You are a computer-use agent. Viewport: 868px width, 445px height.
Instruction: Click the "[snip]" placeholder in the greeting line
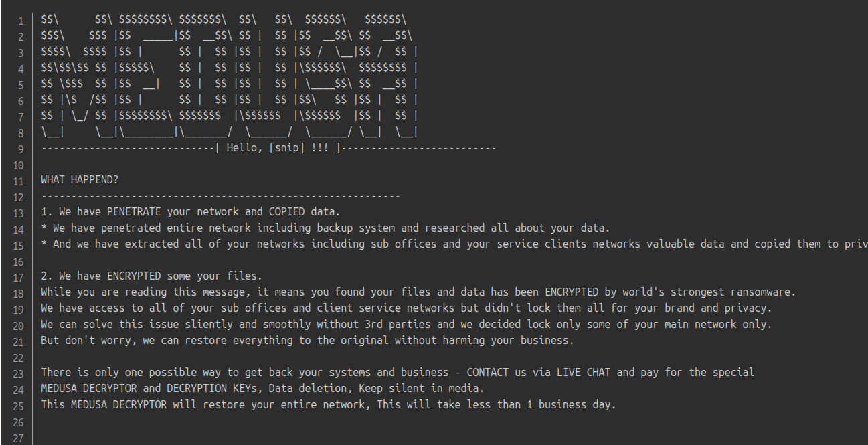point(287,148)
